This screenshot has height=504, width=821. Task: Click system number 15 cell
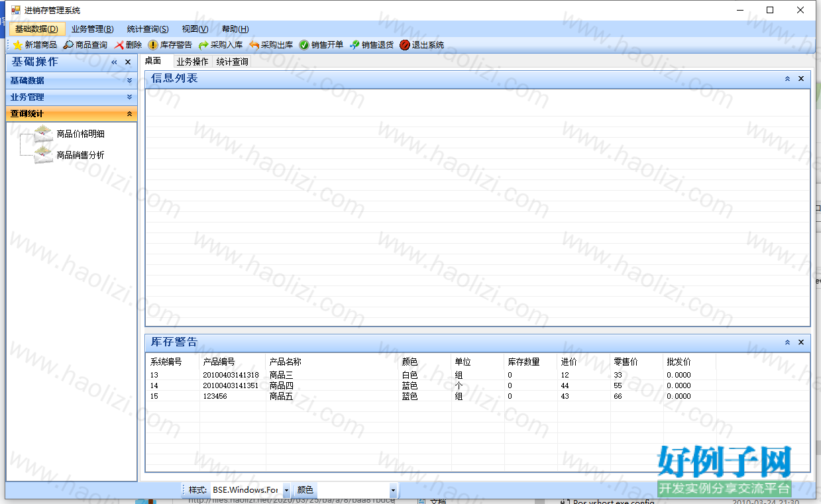154,396
